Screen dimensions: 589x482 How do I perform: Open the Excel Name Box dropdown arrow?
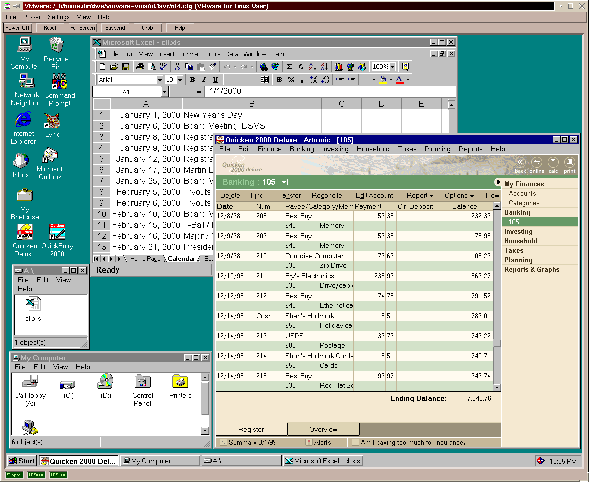[165, 92]
